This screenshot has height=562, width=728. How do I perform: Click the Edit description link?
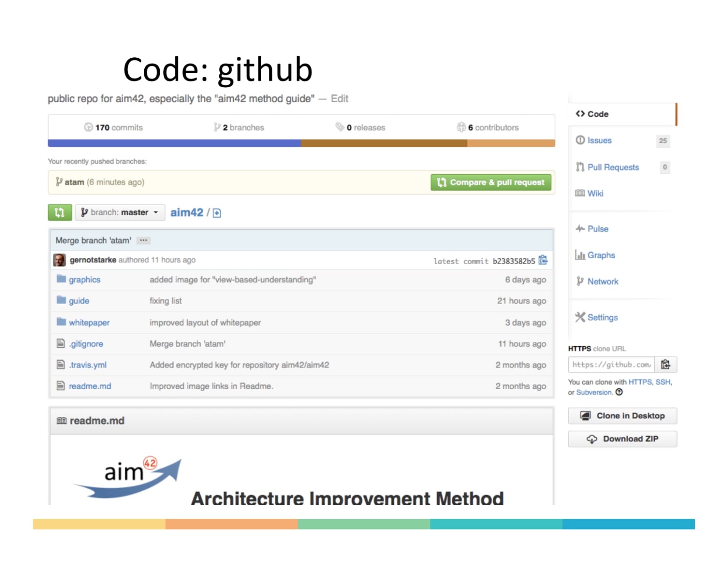[339, 99]
